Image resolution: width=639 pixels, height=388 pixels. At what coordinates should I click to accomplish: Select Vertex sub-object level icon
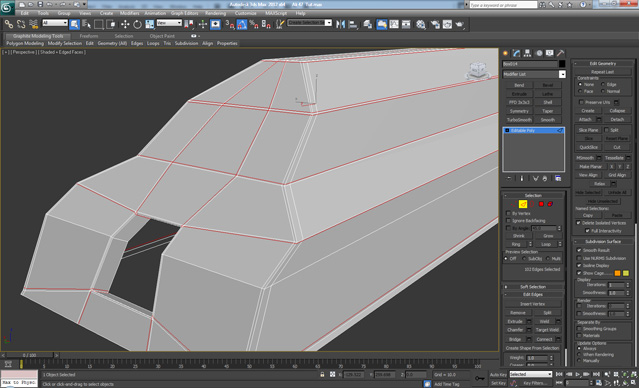tap(514, 204)
